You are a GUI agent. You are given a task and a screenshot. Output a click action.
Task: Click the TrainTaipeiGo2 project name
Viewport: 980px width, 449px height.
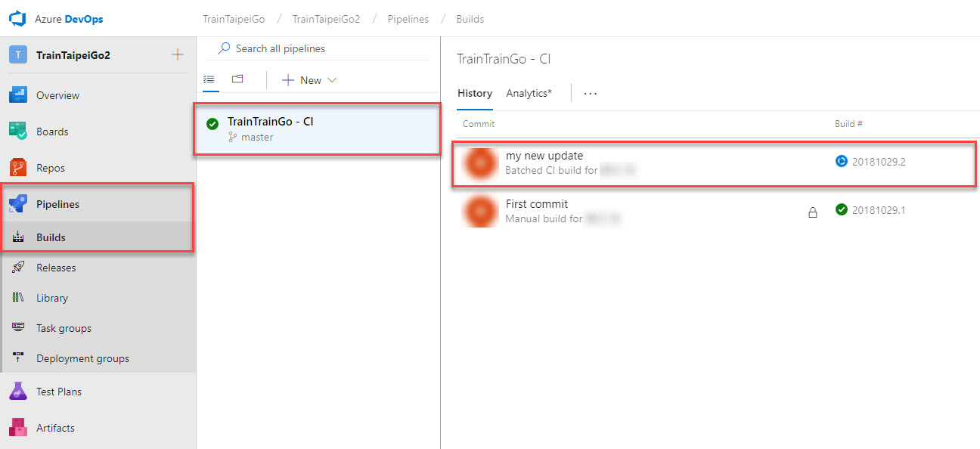click(73, 55)
